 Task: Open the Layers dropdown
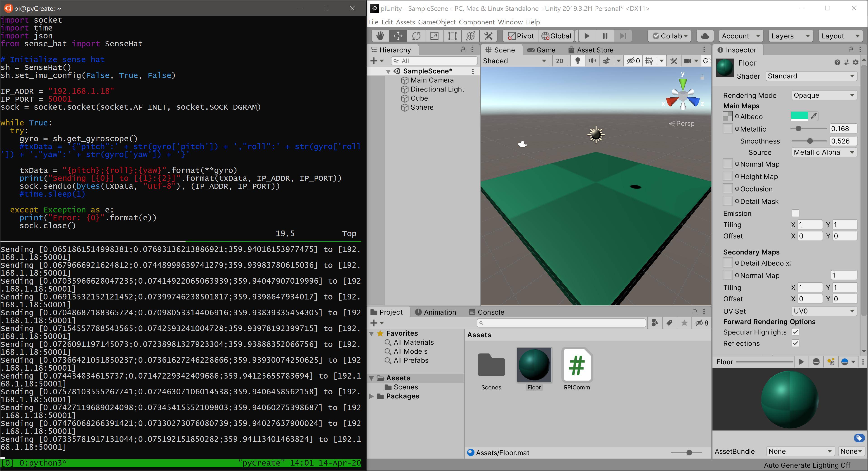790,36
